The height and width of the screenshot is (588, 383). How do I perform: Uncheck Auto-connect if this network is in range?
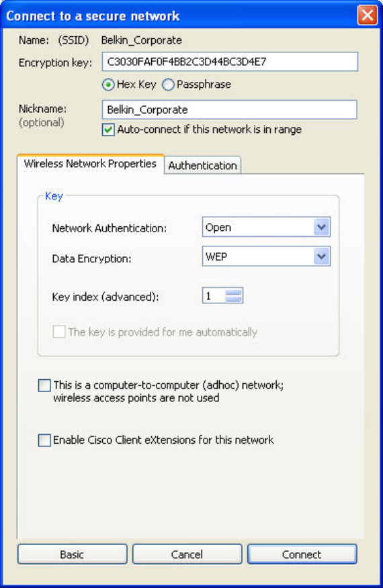click(108, 130)
